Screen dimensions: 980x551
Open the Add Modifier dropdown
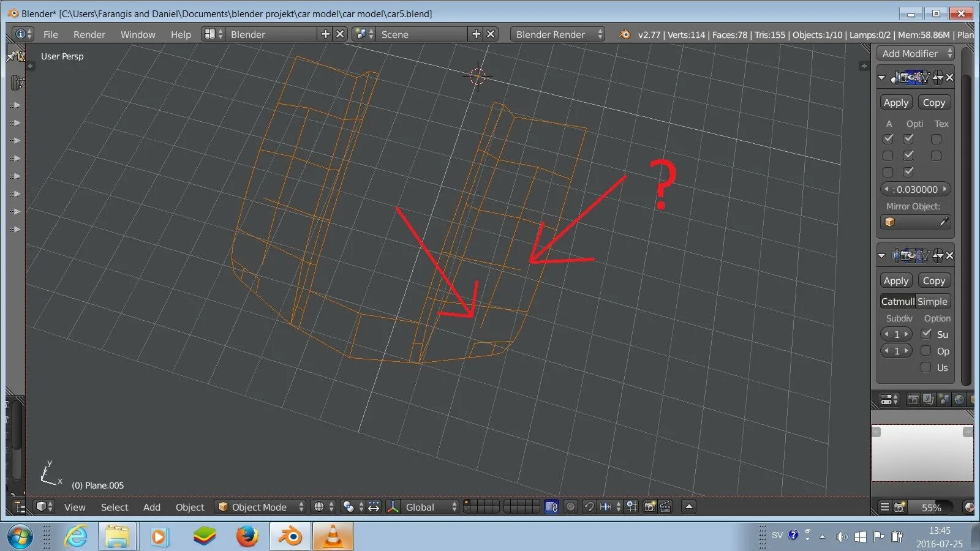pos(916,53)
